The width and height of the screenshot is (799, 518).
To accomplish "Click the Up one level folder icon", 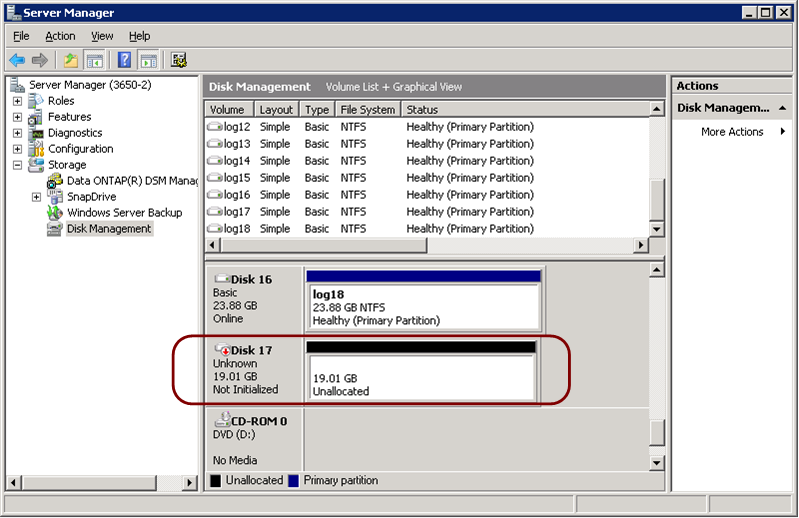I will pos(71,60).
